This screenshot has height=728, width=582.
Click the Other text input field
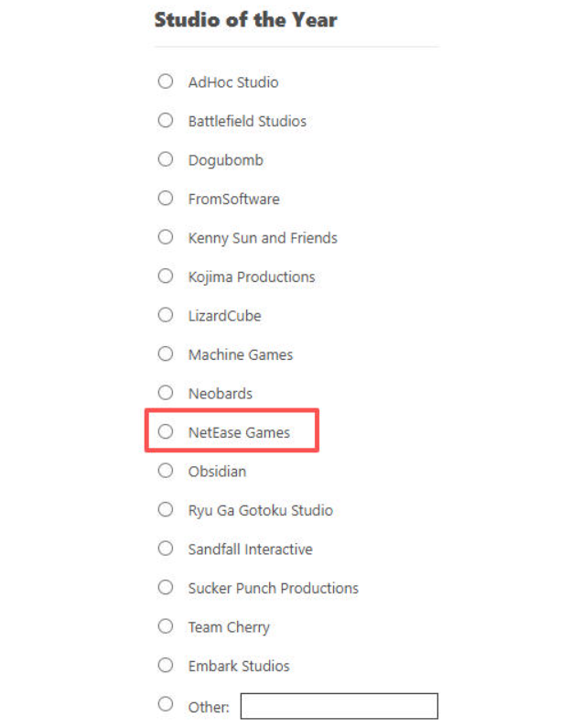click(x=339, y=706)
